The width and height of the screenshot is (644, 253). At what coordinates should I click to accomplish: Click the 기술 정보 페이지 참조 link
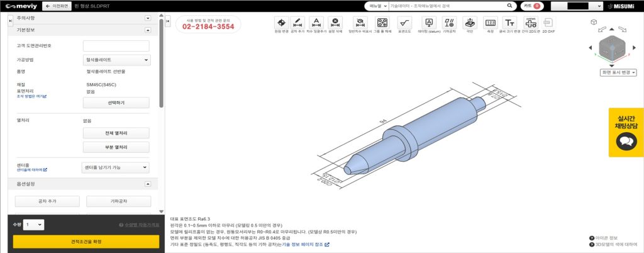point(306,244)
